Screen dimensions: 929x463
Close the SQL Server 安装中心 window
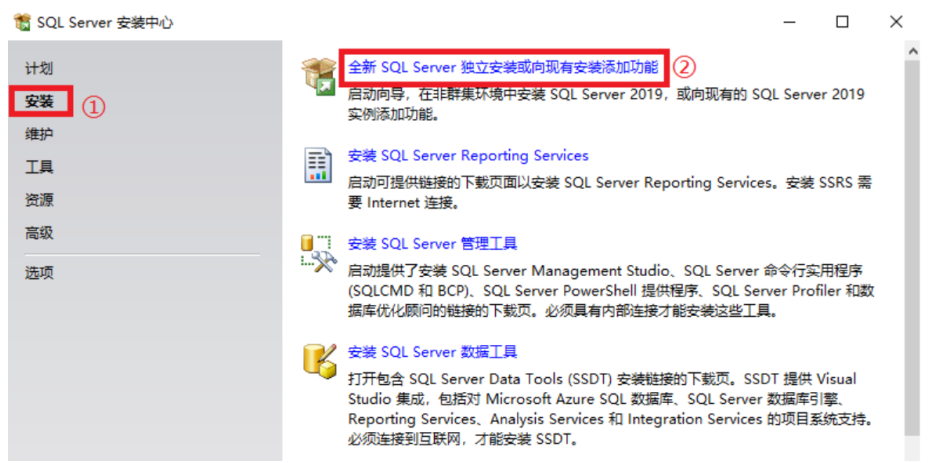[x=896, y=22]
